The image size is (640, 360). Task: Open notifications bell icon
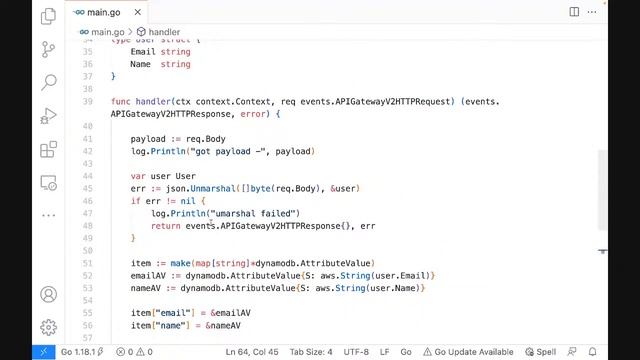click(x=592, y=352)
